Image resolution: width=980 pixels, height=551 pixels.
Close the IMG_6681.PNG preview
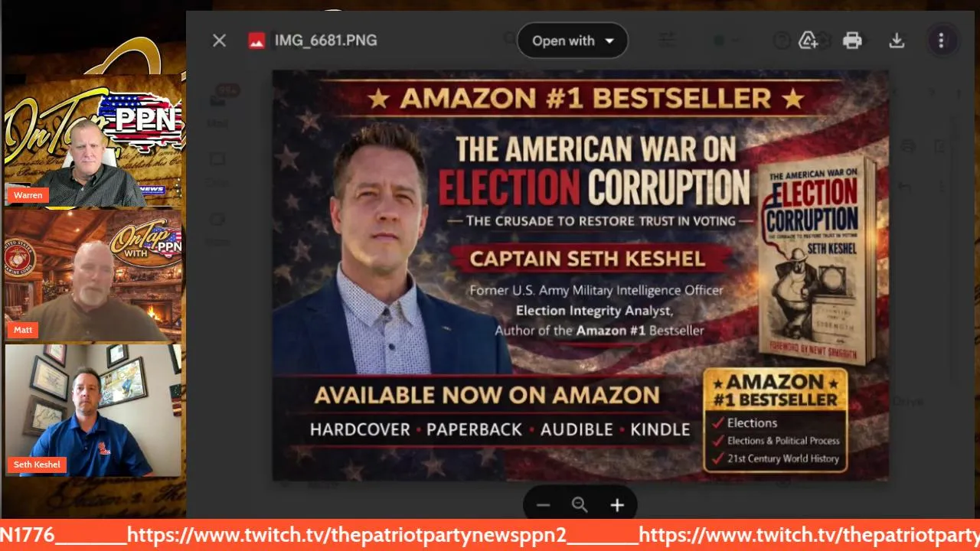tap(219, 41)
